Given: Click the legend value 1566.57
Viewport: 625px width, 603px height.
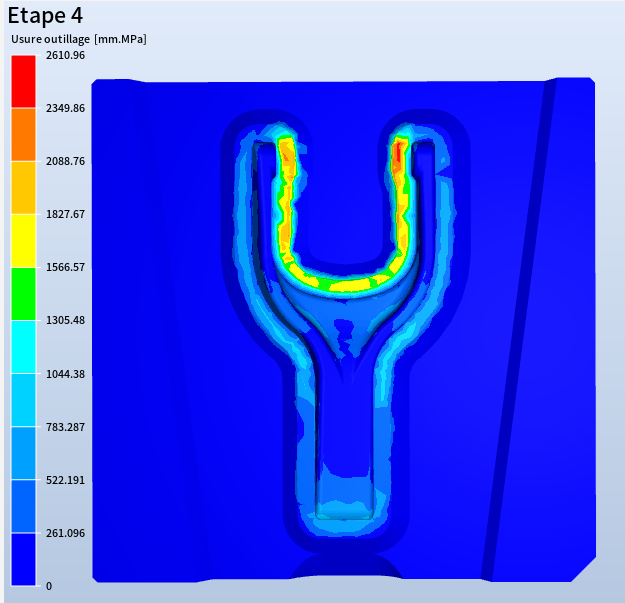Looking at the screenshot, I should tap(65, 267).
